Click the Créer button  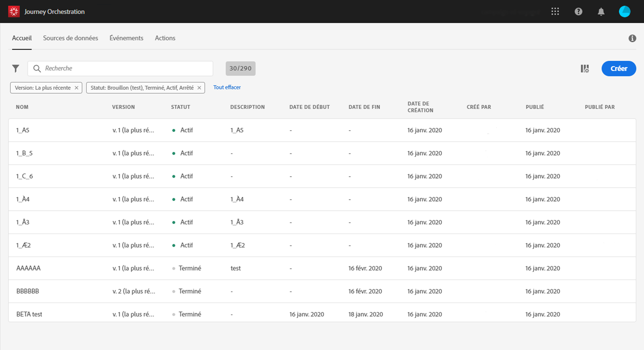coord(619,69)
